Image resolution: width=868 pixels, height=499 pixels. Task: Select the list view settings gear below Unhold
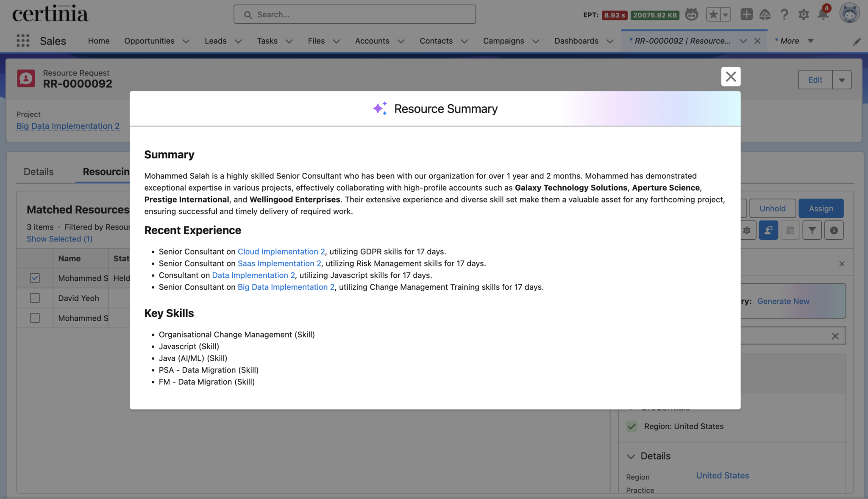pyautogui.click(x=747, y=230)
